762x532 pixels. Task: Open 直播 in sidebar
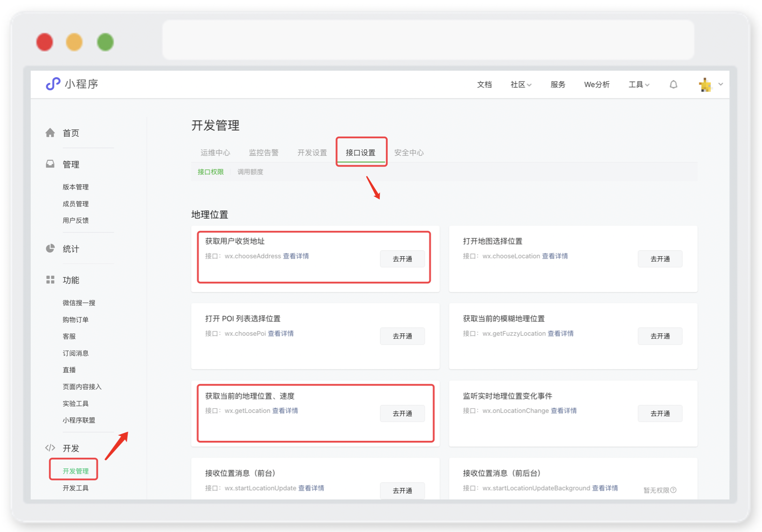click(69, 370)
